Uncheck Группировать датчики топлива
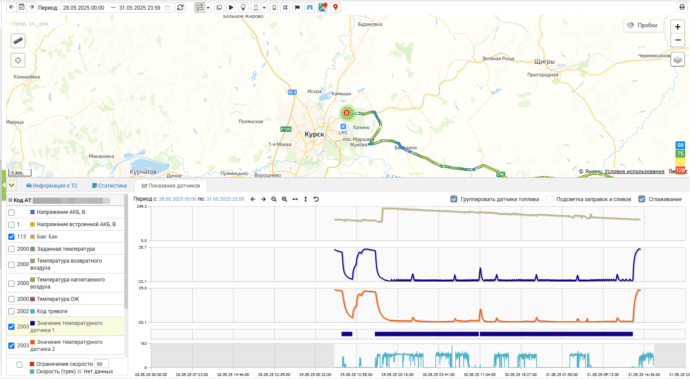Image resolution: width=690 pixels, height=379 pixels. point(454,199)
